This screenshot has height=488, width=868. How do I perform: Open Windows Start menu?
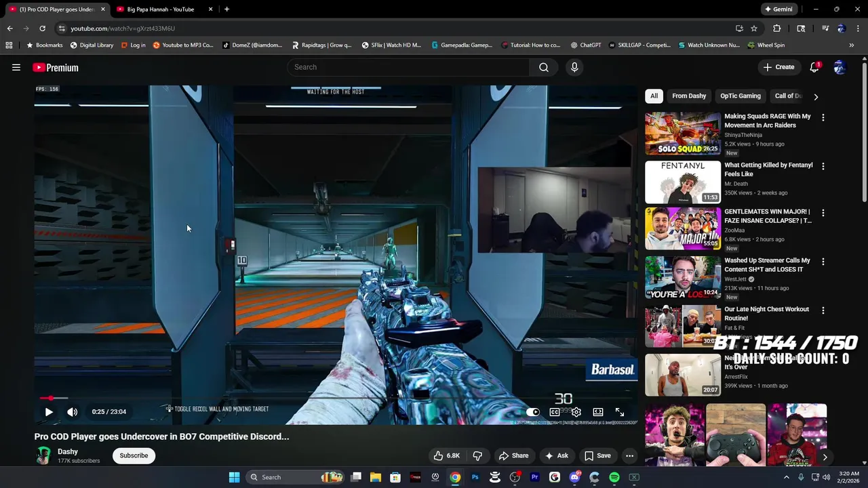(x=234, y=477)
